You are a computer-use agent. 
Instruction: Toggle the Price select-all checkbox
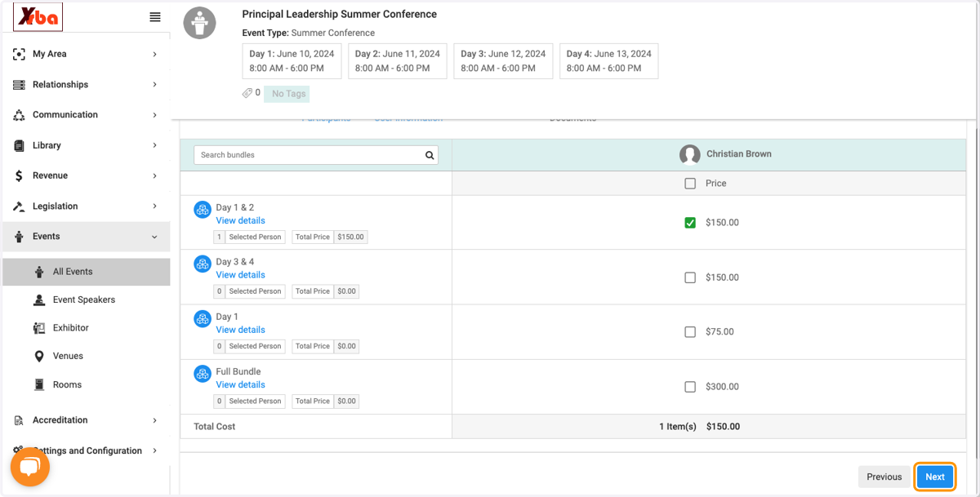pyautogui.click(x=690, y=184)
